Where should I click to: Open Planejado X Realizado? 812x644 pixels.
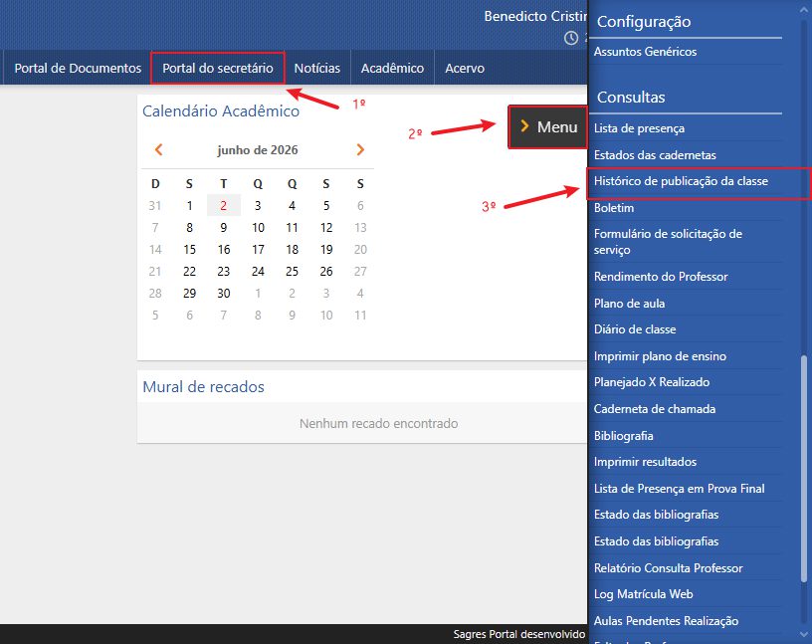[x=652, y=382]
